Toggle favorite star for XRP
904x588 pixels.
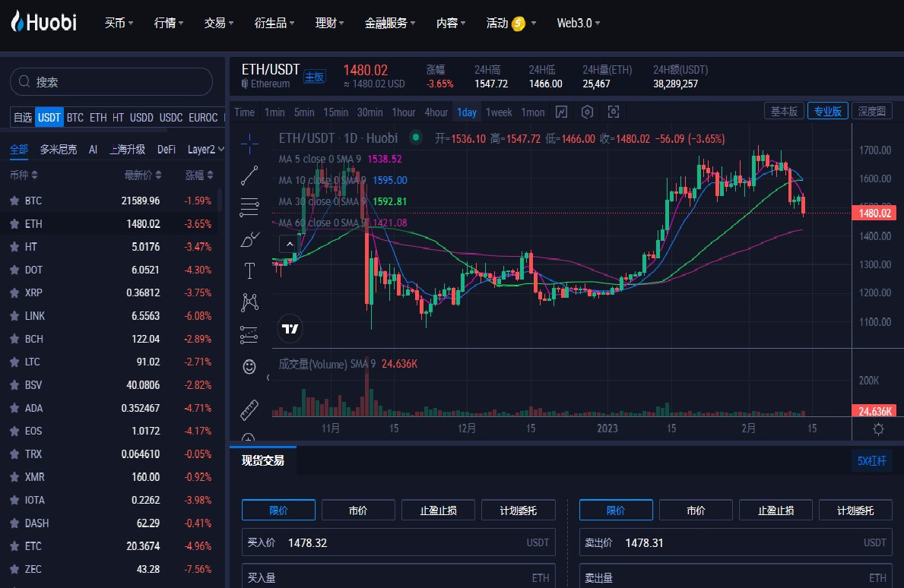pyautogui.click(x=14, y=292)
